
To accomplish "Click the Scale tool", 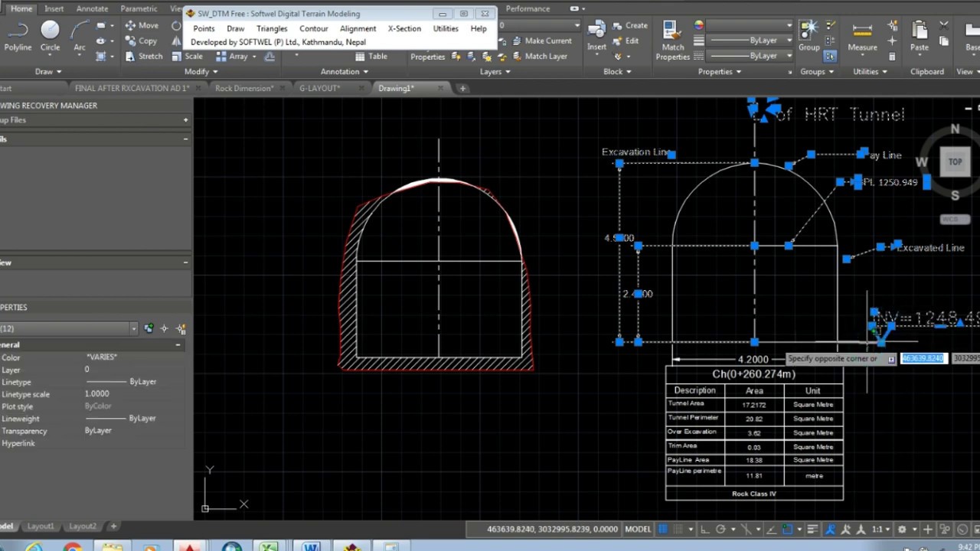I will pyautogui.click(x=188, y=56).
